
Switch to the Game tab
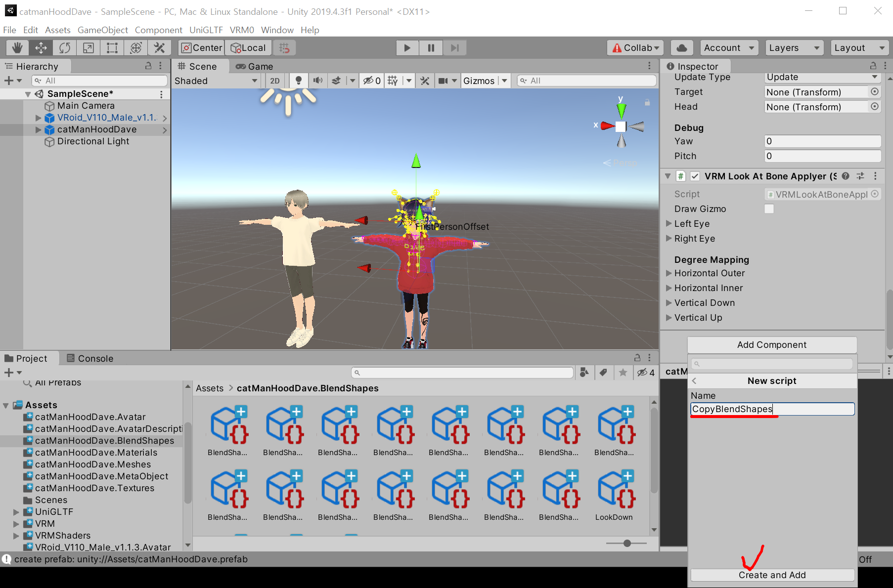pos(255,66)
